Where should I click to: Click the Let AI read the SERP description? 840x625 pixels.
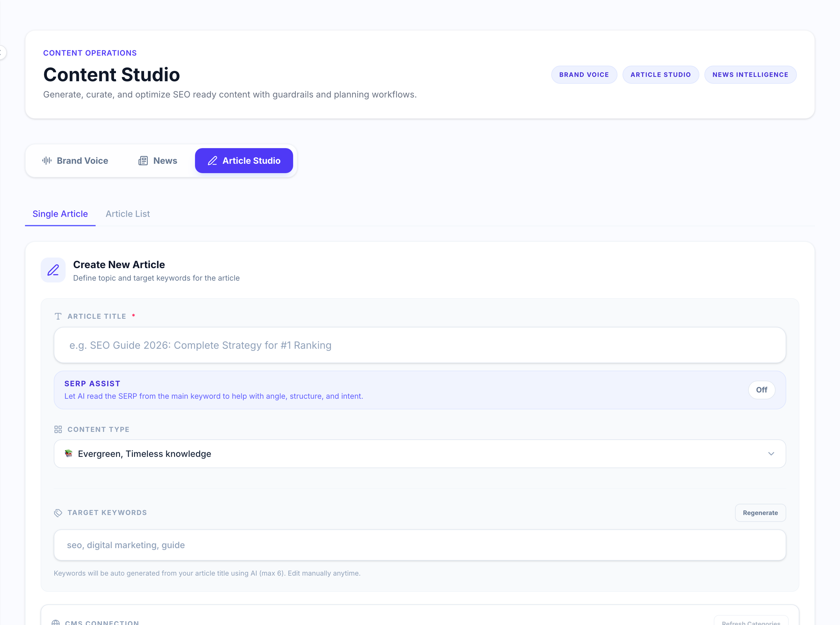coord(213,396)
